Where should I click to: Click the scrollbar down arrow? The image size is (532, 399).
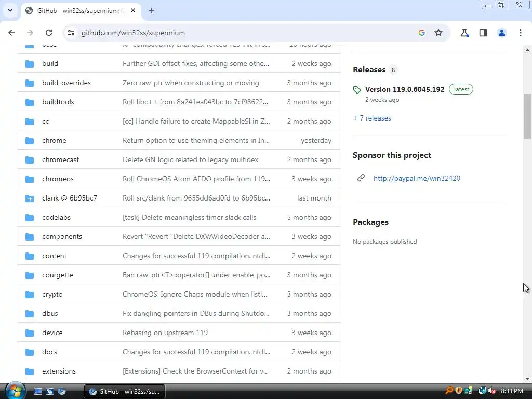point(527,379)
